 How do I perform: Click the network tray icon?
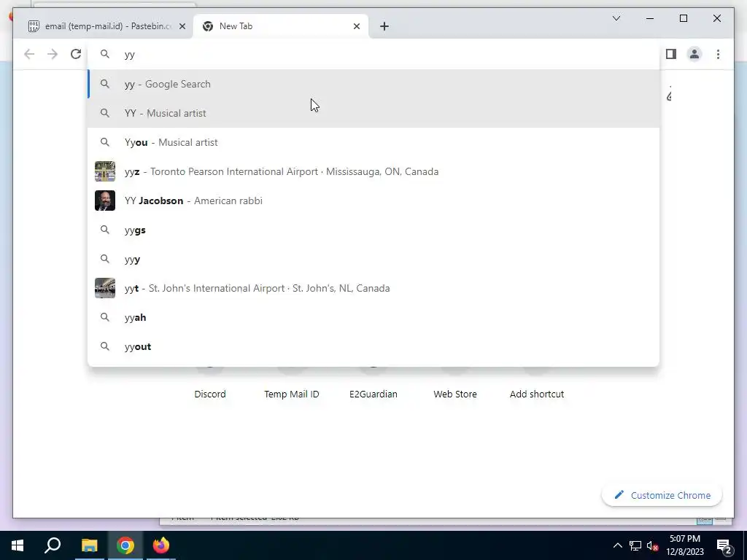point(635,545)
